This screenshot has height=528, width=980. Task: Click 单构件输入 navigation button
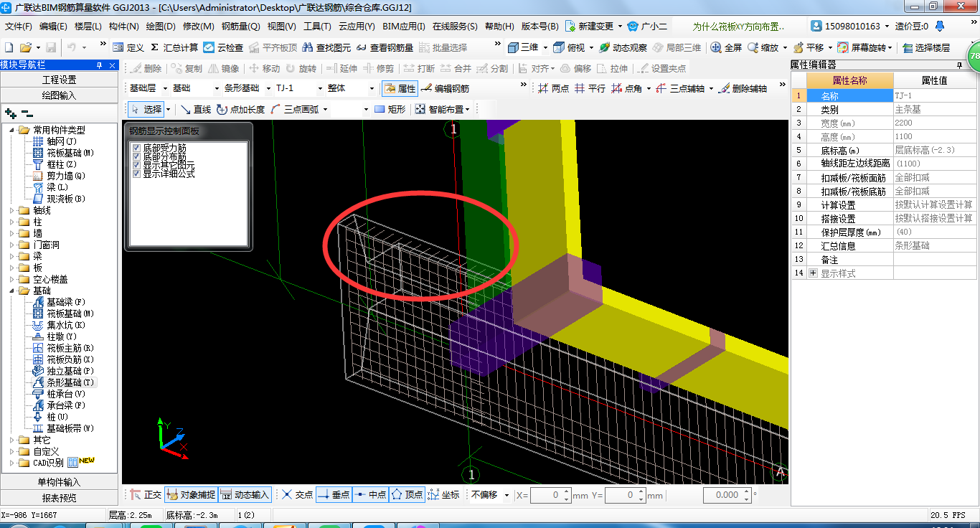tap(60, 482)
